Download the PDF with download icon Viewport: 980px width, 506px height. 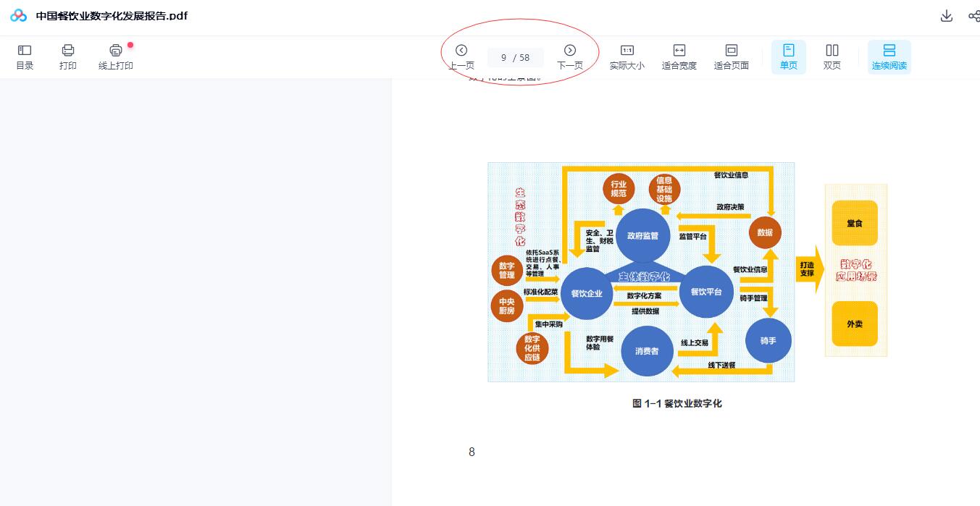(947, 16)
